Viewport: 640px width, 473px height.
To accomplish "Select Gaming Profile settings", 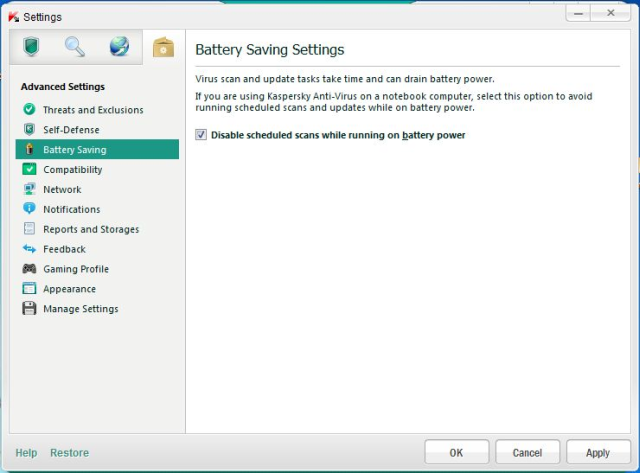I will point(97,269).
